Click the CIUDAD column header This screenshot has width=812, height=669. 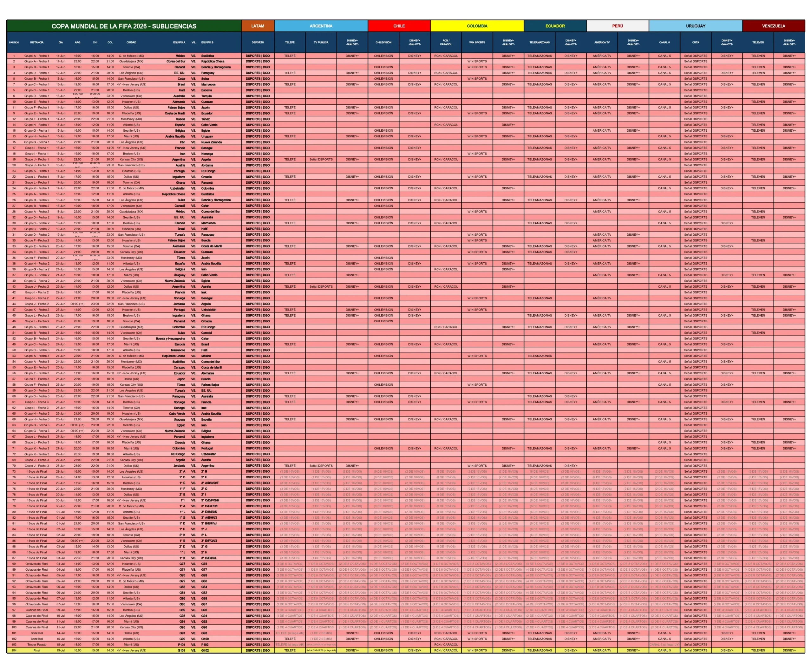point(131,43)
